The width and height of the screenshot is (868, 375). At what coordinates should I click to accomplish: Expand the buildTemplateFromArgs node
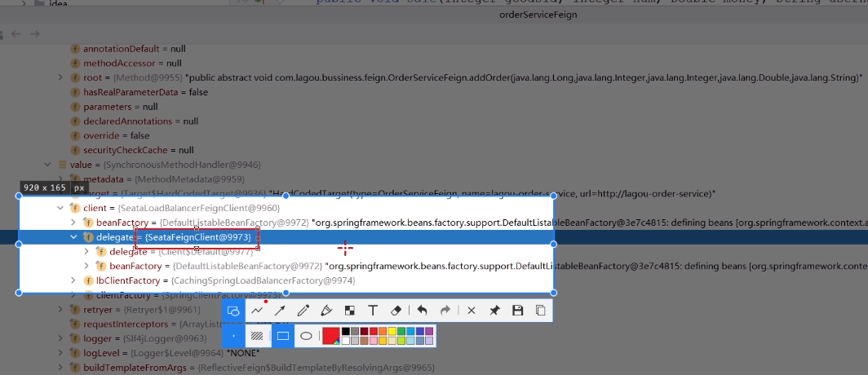click(60, 368)
